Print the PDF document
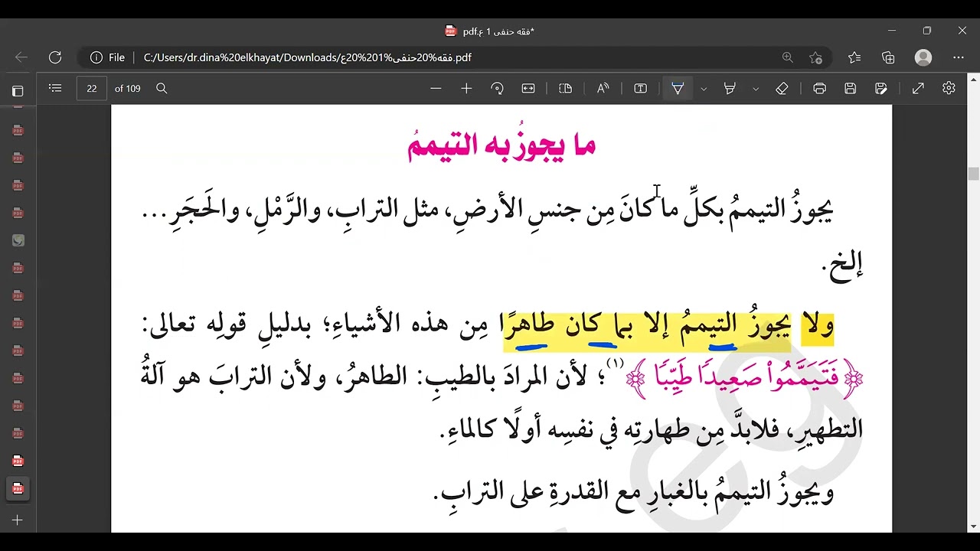This screenshot has height=551, width=980. [x=819, y=89]
